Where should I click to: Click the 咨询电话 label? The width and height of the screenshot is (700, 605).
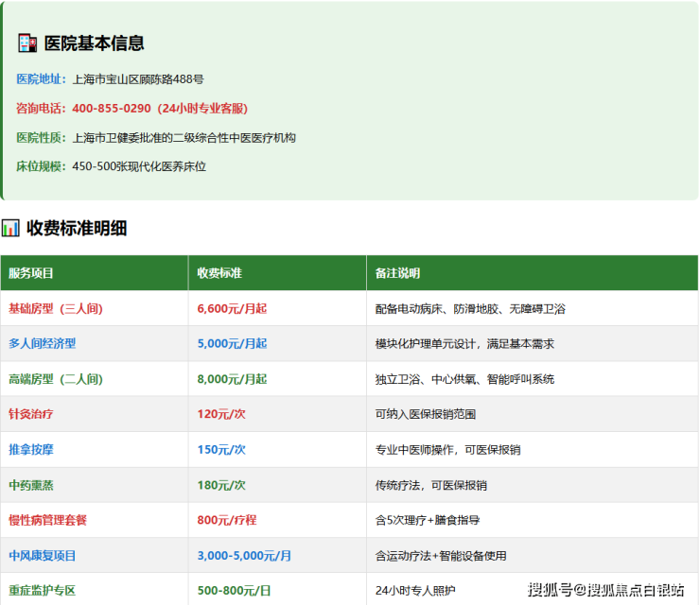pyautogui.click(x=41, y=109)
